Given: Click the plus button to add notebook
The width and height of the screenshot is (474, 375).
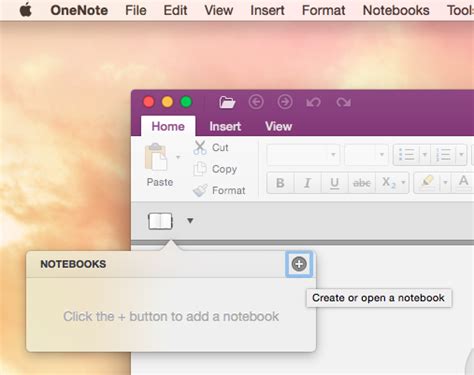Looking at the screenshot, I should tap(299, 264).
